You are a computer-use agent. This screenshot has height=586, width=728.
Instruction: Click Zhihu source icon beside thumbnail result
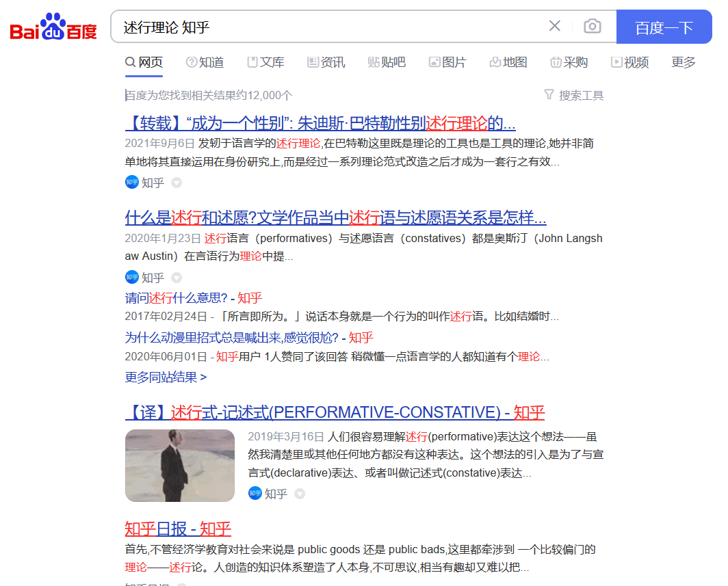click(x=255, y=494)
